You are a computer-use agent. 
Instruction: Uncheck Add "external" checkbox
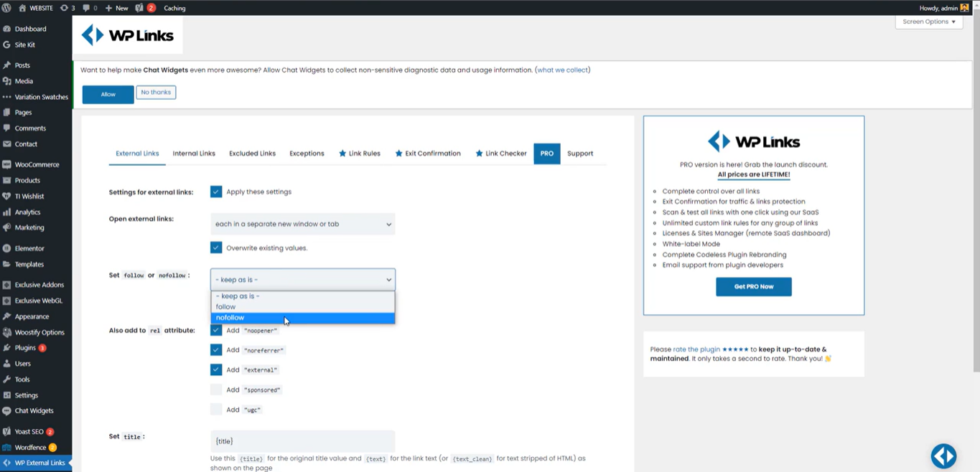pos(216,369)
